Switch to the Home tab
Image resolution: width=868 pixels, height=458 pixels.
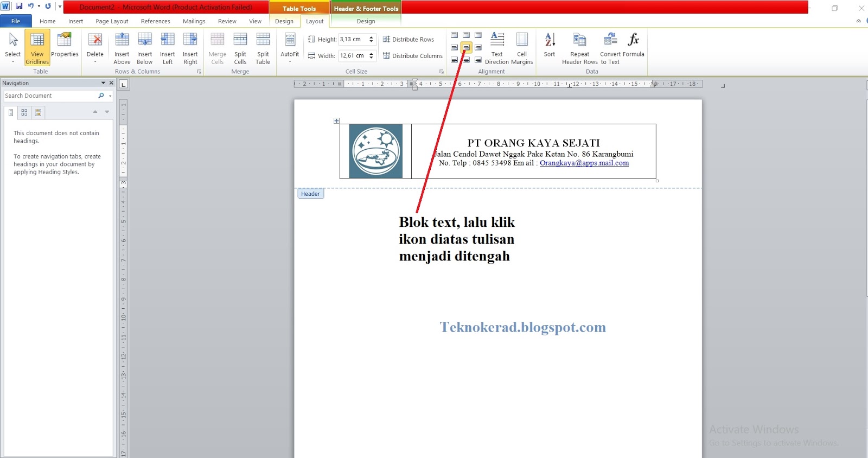[48, 21]
